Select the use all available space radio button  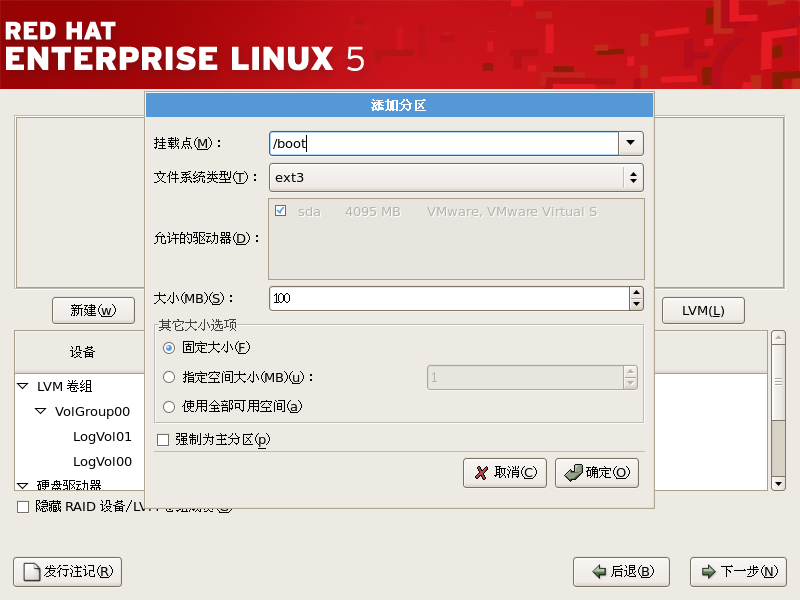[169, 407]
